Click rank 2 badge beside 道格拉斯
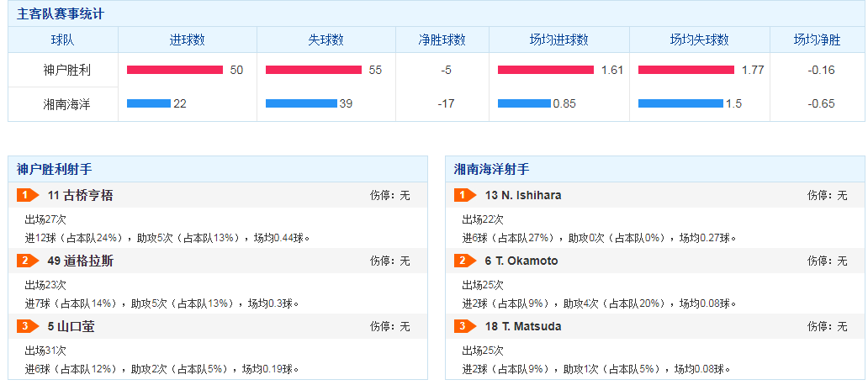 coord(27,261)
